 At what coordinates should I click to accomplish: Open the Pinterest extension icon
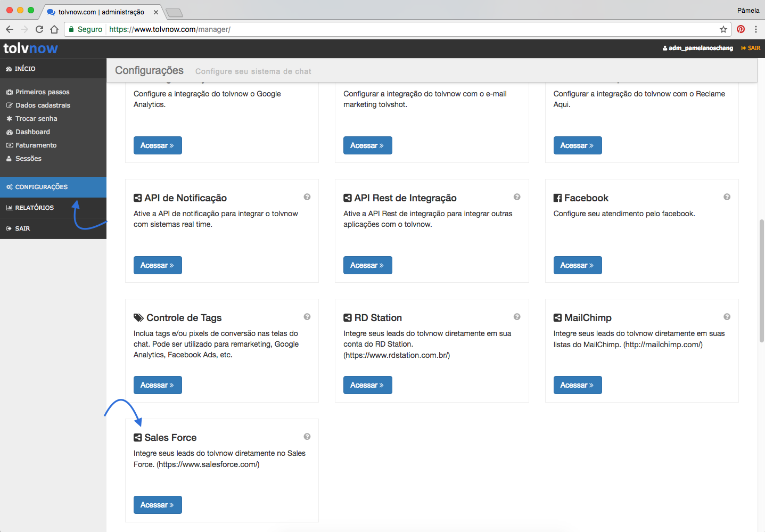coord(741,29)
